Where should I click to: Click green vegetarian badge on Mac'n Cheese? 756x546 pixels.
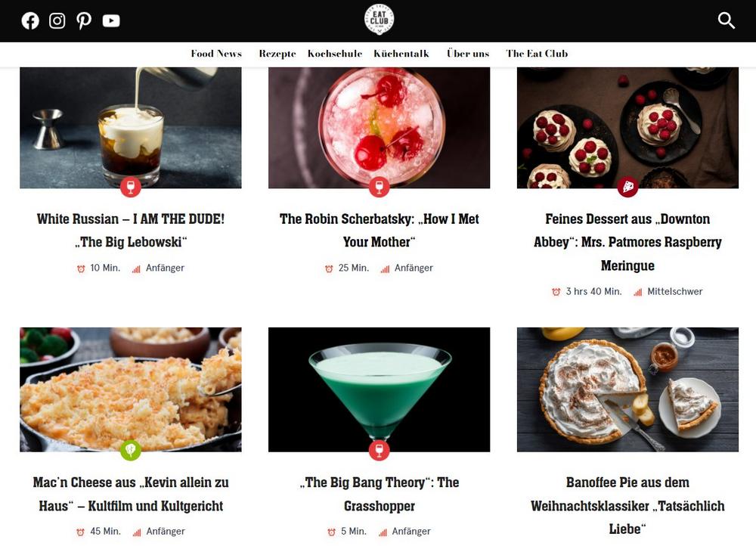pos(131,451)
